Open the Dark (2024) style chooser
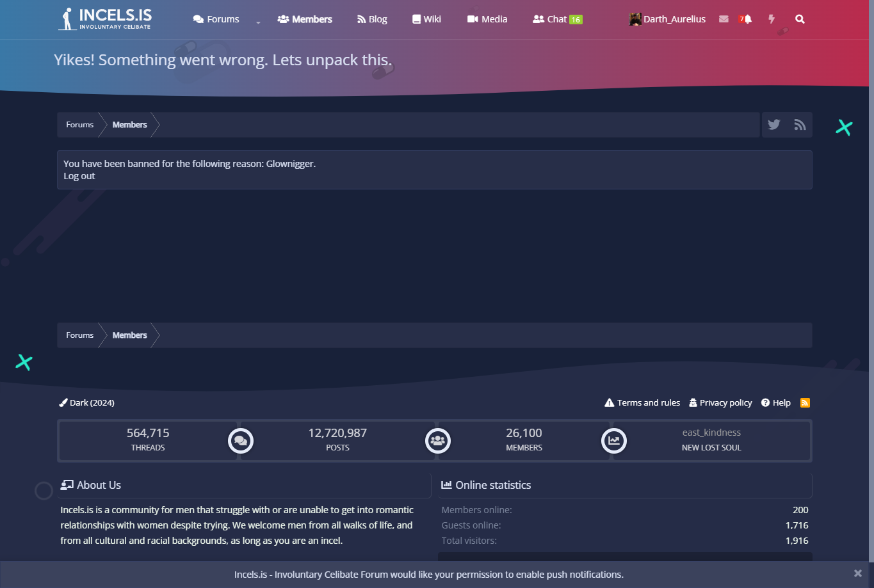 point(87,402)
